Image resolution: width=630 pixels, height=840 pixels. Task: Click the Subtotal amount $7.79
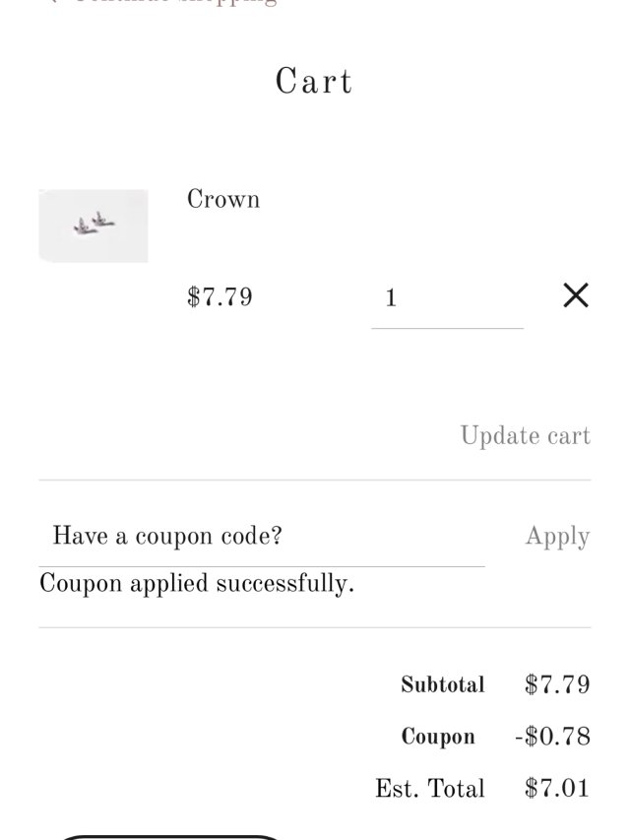pos(557,685)
